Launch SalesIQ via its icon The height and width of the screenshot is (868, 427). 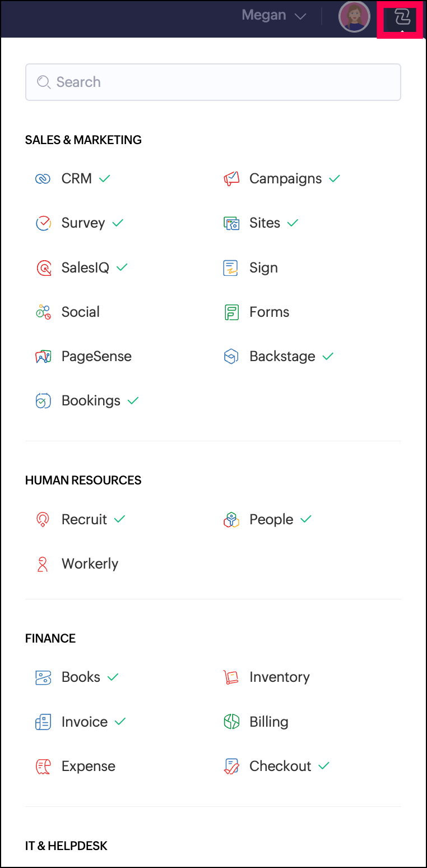point(43,268)
